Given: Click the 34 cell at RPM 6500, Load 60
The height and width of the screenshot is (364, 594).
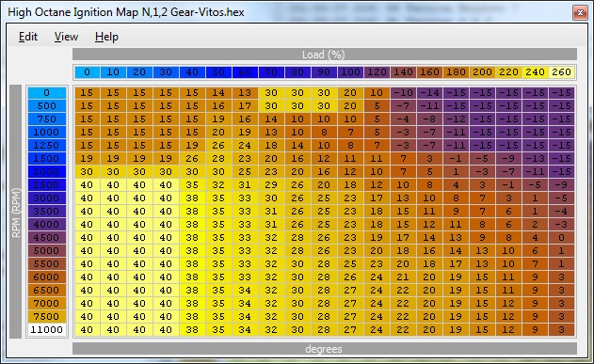Looking at the screenshot, I should pyautogui.click(x=245, y=291).
